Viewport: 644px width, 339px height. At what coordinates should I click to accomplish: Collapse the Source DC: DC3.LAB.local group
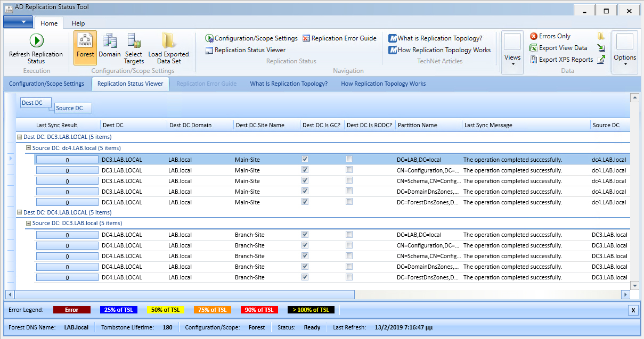coord(28,223)
